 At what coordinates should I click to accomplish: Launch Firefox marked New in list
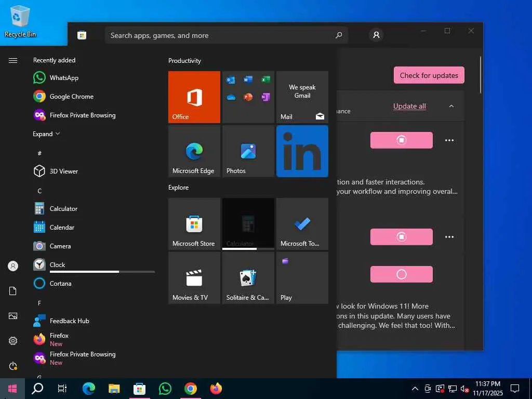(x=94, y=339)
